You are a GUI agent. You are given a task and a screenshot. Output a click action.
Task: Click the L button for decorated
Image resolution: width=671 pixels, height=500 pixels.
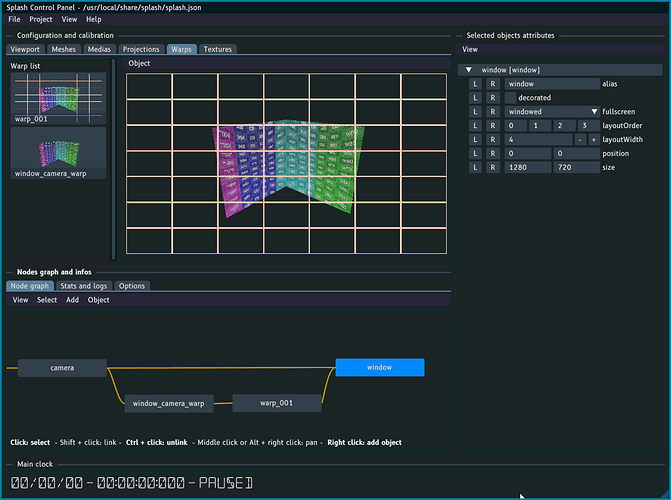[475, 98]
